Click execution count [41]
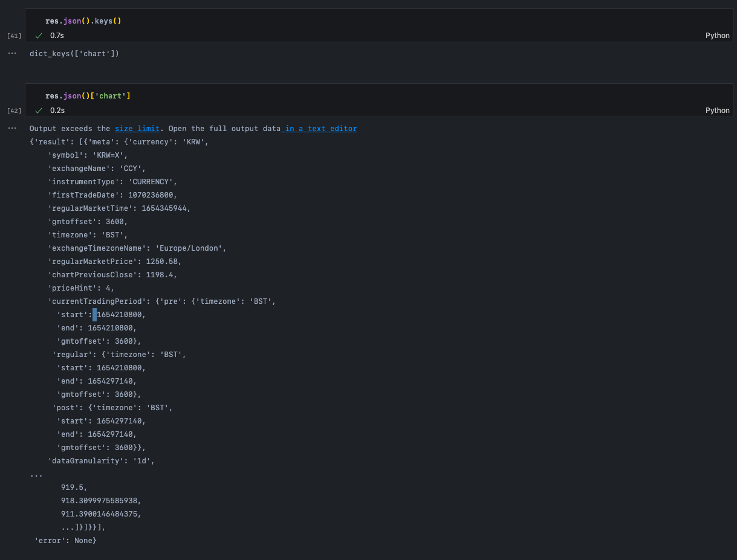Image resolution: width=737 pixels, height=560 pixels. point(15,36)
